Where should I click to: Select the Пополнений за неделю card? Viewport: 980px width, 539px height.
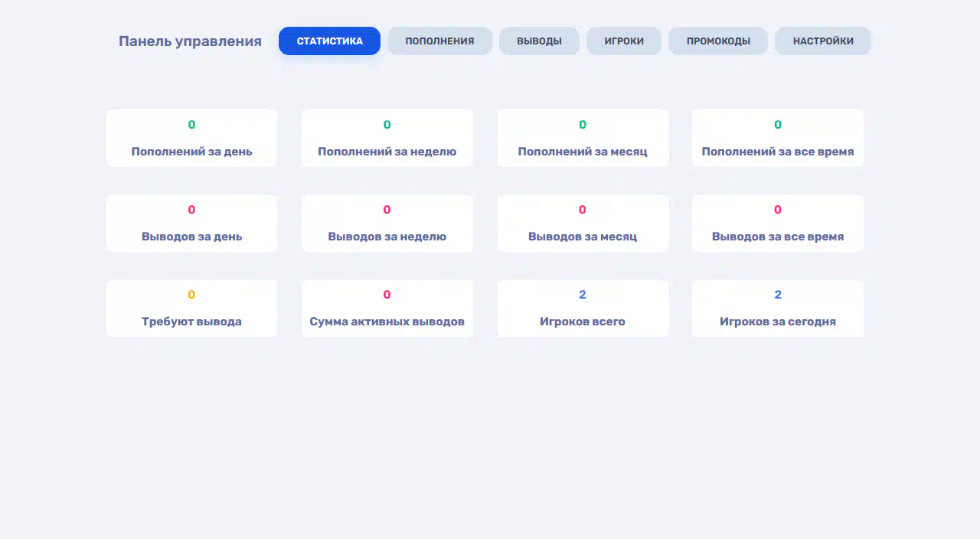[x=387, y=139]
